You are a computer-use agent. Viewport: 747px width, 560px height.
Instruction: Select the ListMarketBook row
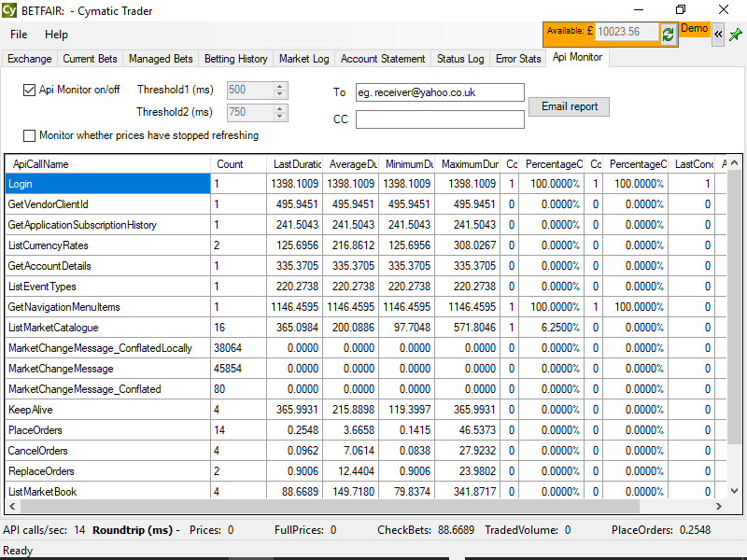pos(366,491)
